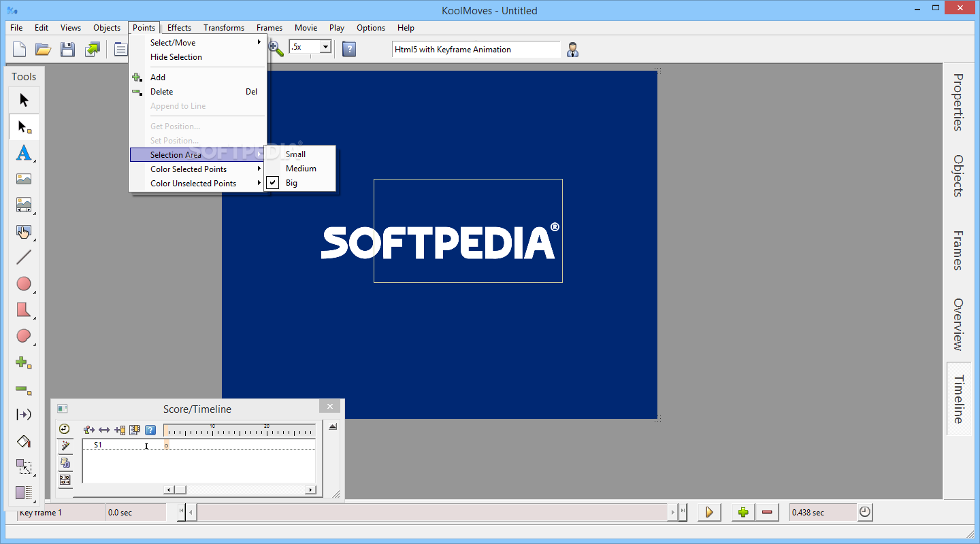Click the 0.438 sec duration field

tap(822, 512)
